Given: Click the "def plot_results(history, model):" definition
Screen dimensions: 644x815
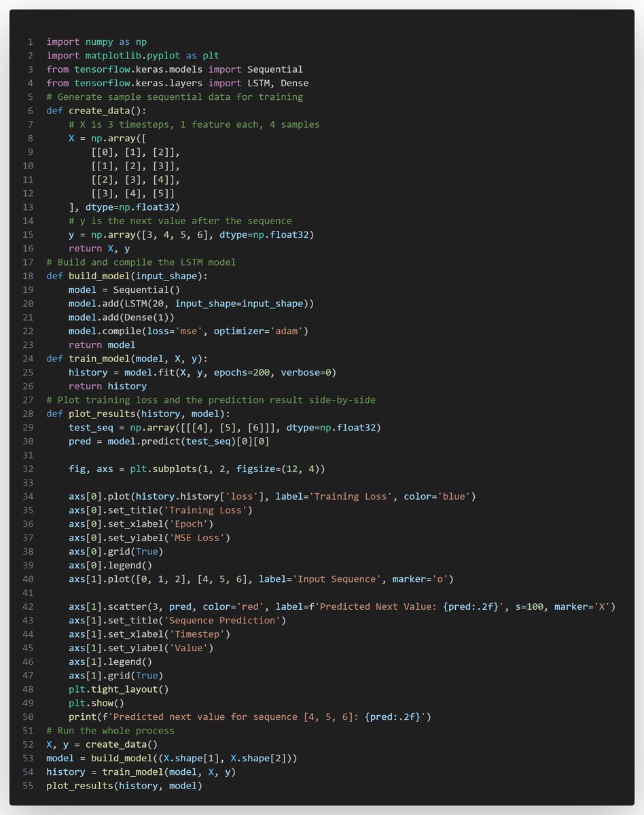Looking at the screenshot, I should [x=138, y=413].
